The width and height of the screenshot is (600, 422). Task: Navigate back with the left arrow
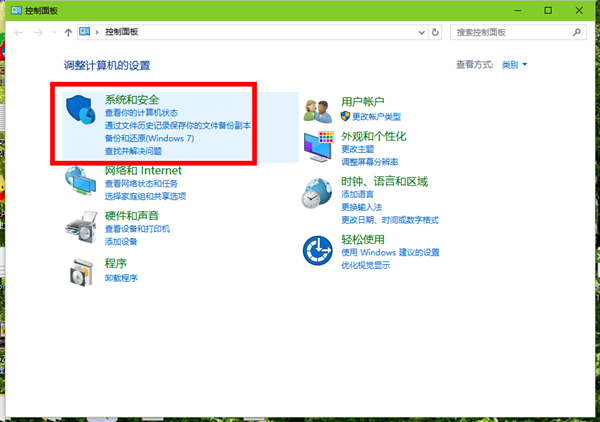[18, 33]
